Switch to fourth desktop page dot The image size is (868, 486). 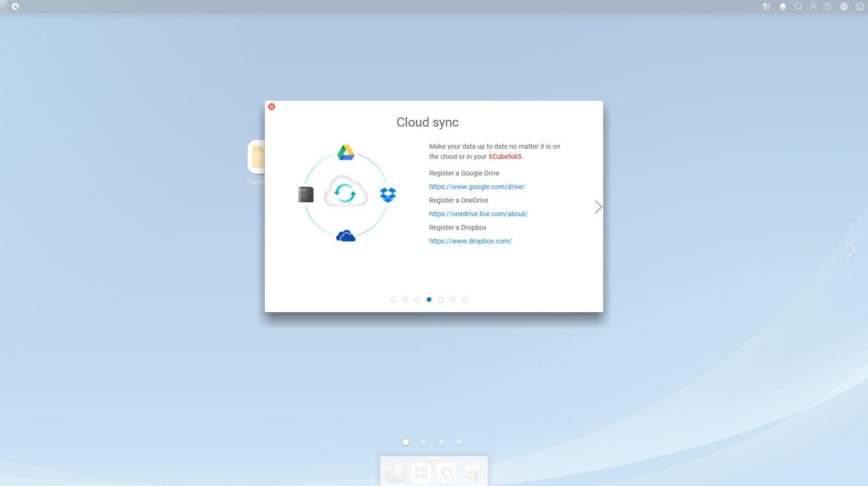point(459,442)
